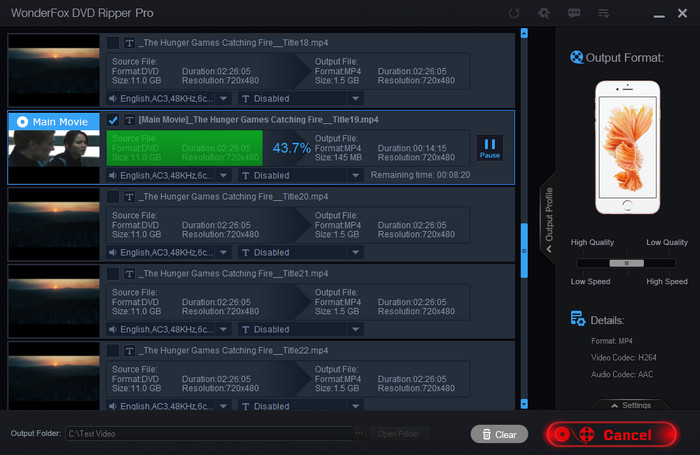The image size is (700, 455).
Task: Click the scrollbar down arrow of title list
Action: click(x=524, y=404)
